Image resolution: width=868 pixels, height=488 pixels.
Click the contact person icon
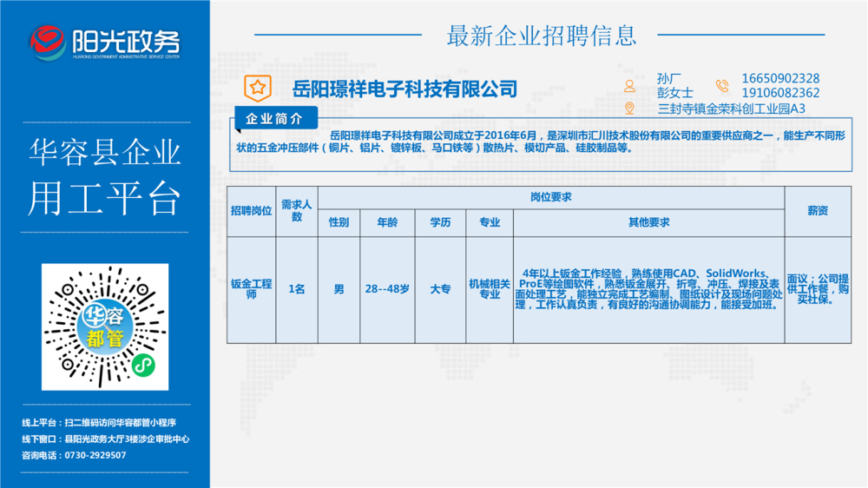point(629,85)
